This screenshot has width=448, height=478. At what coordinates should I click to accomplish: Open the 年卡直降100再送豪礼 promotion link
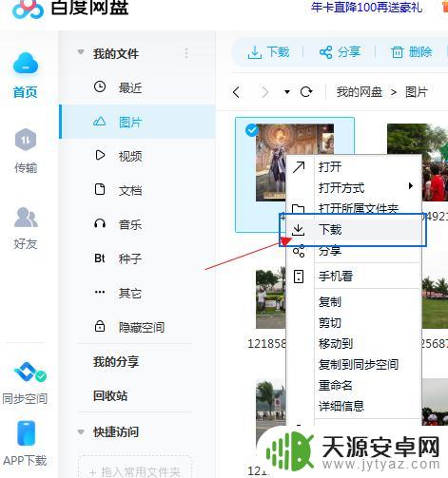366,7
